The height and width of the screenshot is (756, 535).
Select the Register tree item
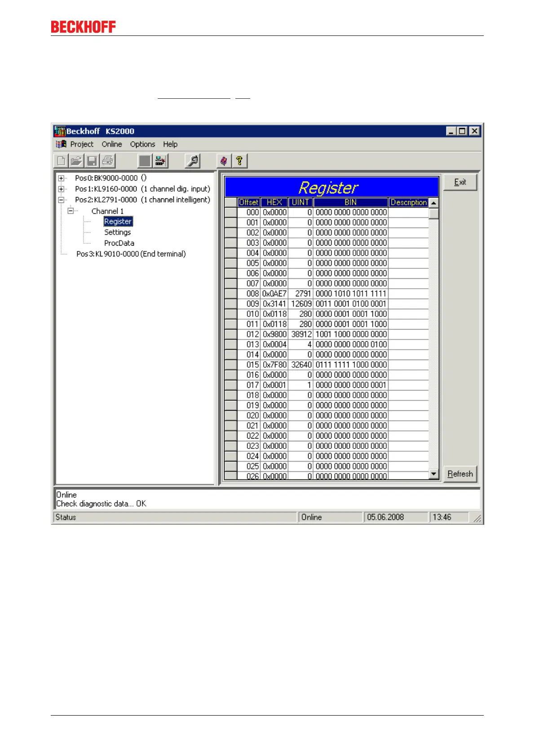(x=118, y=221)
